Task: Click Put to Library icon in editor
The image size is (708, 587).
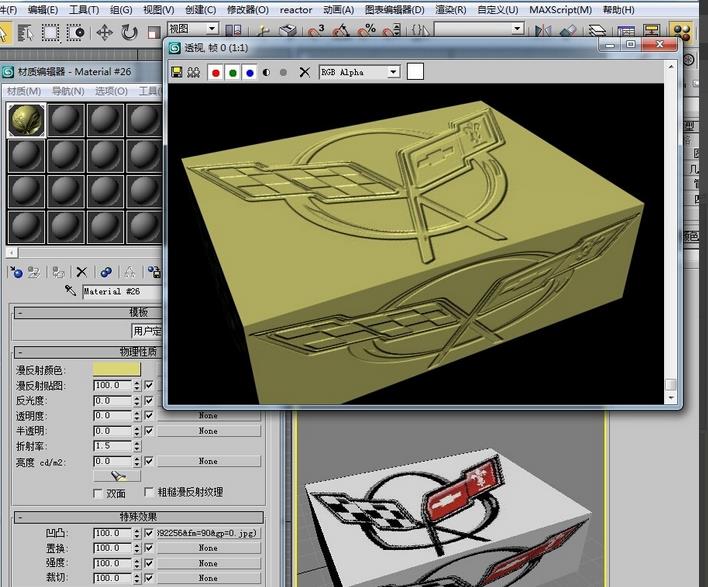Action: pyautogui.click(x=154, y=272)
